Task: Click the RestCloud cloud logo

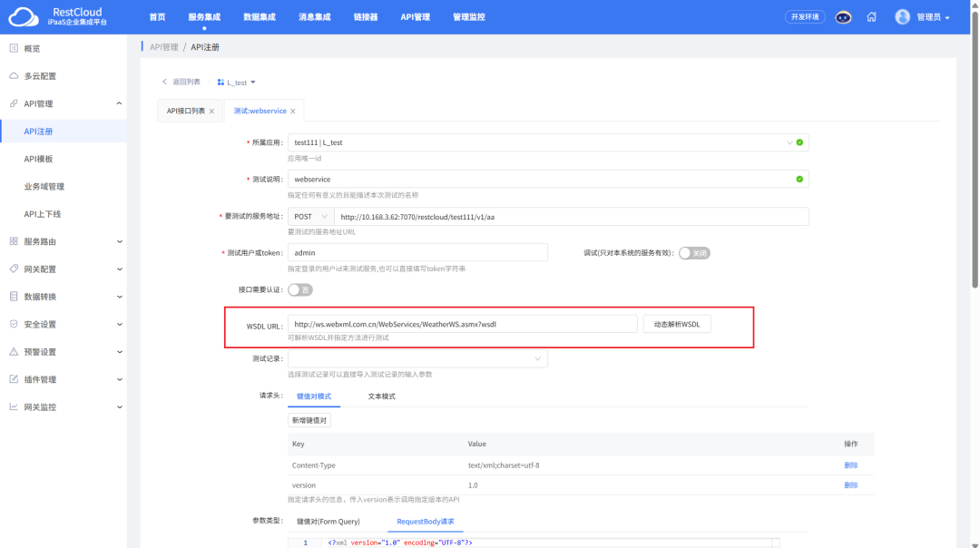Action: 24,17
